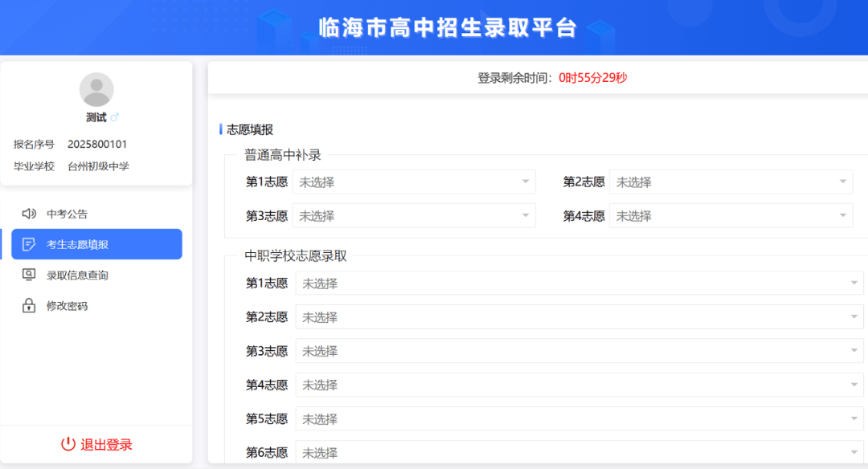The height and width of the screenshot is (469, 868).
Task: Click the user name 测试
Action: [x=96, y=117]
